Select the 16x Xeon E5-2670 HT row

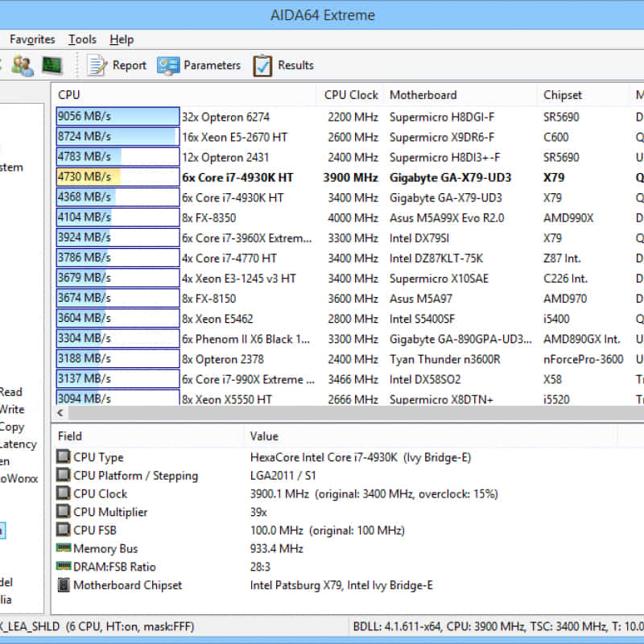349,137
